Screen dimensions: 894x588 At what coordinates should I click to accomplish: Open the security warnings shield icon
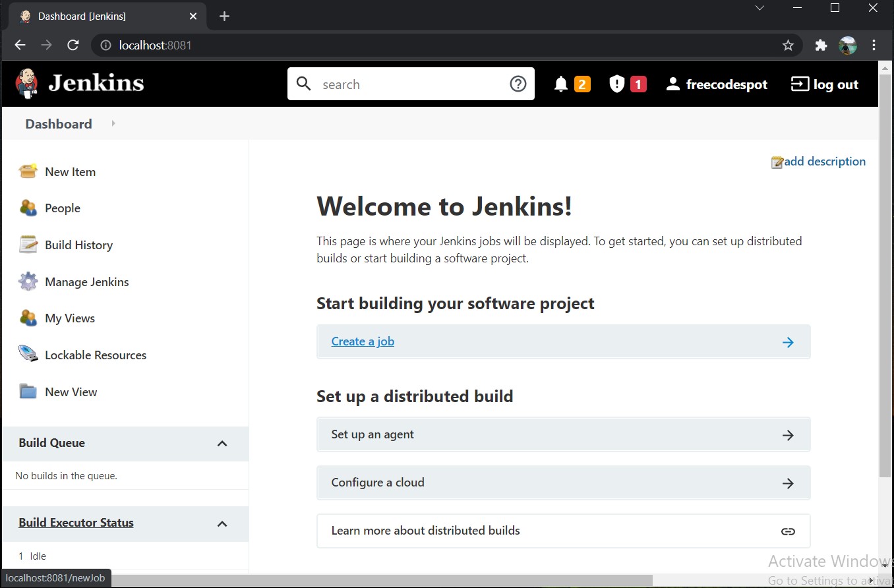click(x=616, y=84)
